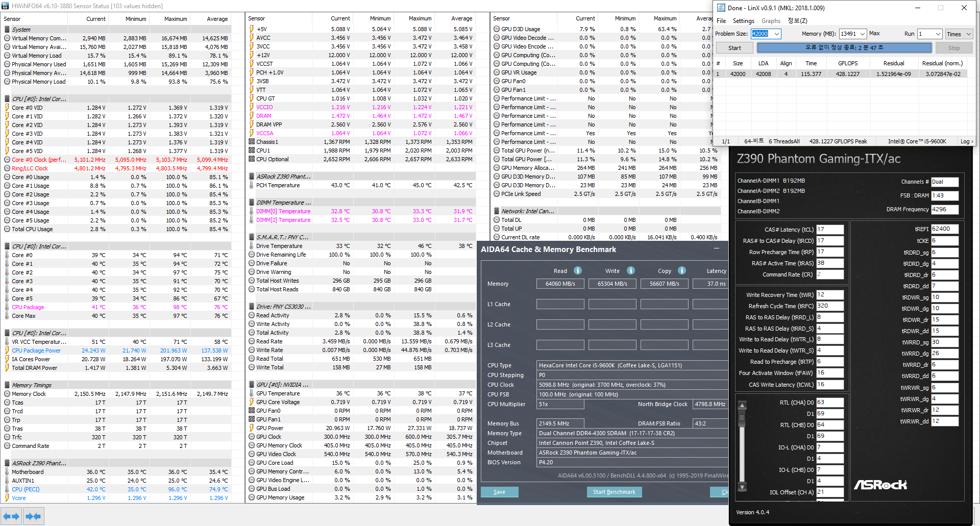980x526 pixels.
Task: Click the thermometer icon beside CPU Package
Action: (7, 307)
